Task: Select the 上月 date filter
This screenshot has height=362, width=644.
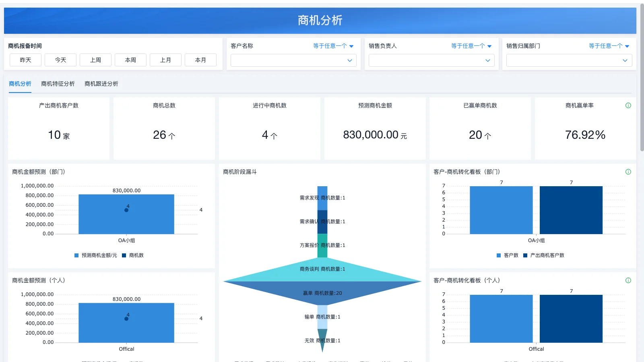Action: pos(165,60)
